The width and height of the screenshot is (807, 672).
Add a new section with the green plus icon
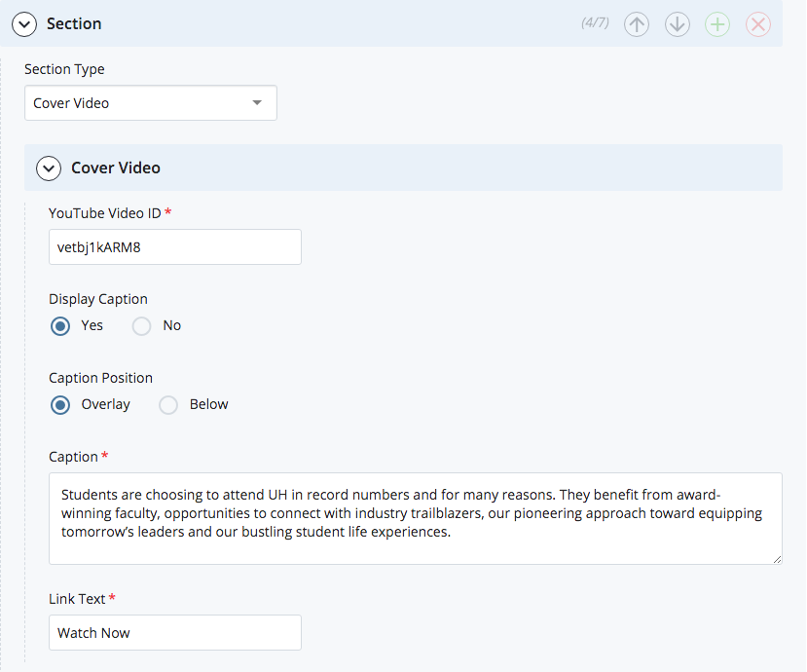coord(717,24)
